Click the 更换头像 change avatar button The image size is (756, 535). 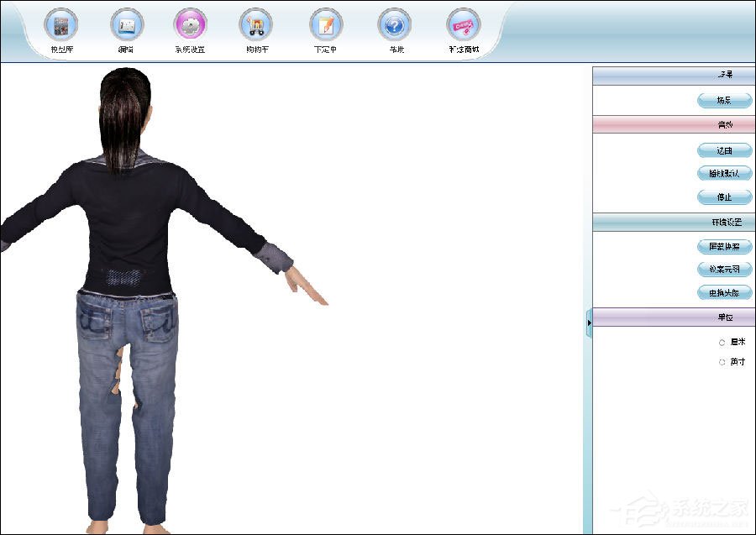tap(725, 292)
